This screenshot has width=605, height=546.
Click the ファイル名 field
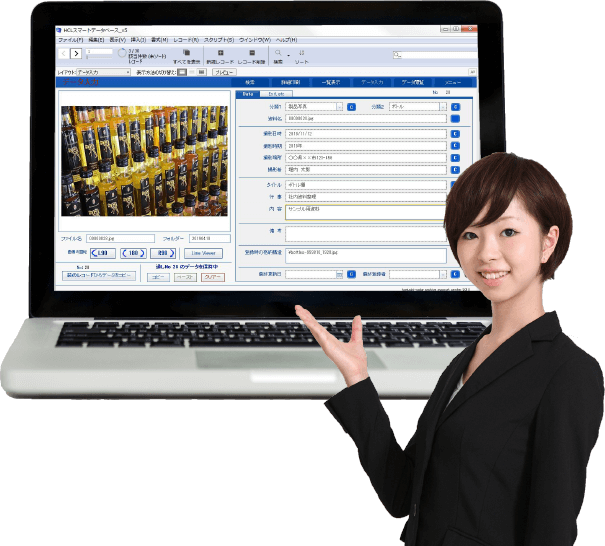point(120,238)
